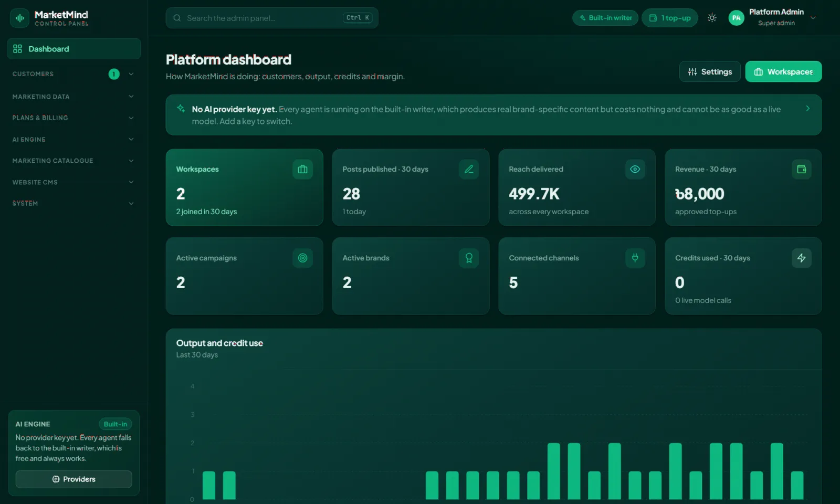
Task: Click the Providers button in AI Engine panel
Action: [x=73, y=479]
